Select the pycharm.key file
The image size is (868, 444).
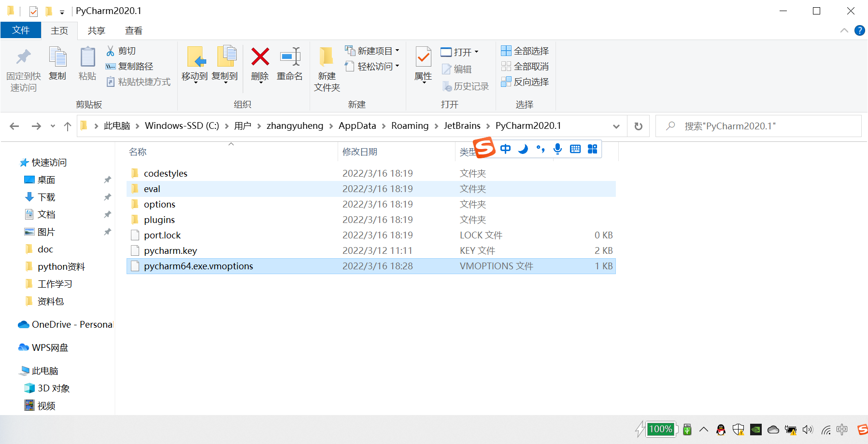(x=371, y=250)
